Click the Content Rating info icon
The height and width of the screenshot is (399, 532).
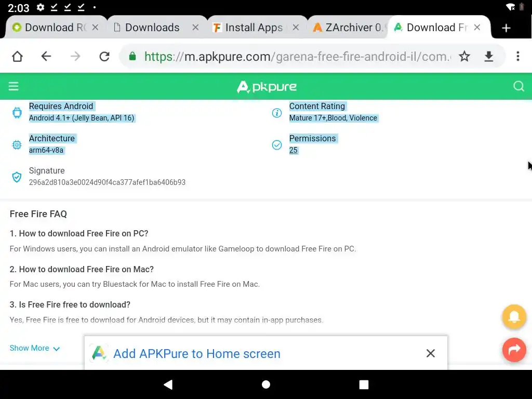click(x=277, y=113)
